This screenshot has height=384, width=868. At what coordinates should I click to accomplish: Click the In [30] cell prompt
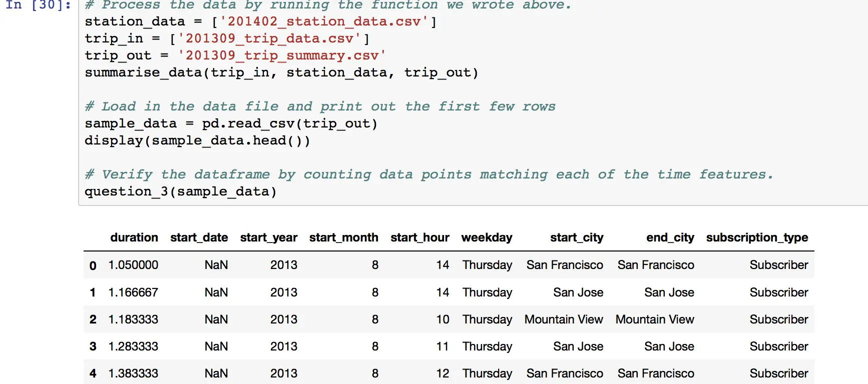point(38,5)
